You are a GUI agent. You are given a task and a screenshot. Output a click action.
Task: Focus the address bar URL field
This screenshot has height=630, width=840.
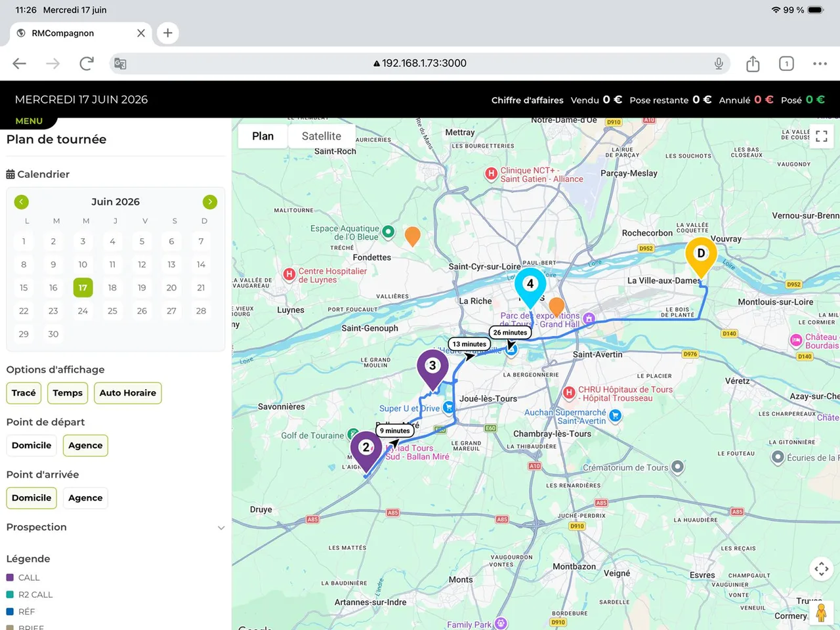420,64
